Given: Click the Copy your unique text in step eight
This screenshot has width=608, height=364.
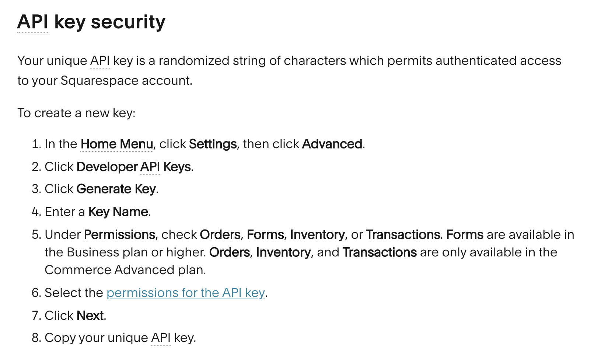Looking at the screenshot, I should pos(96,338).
